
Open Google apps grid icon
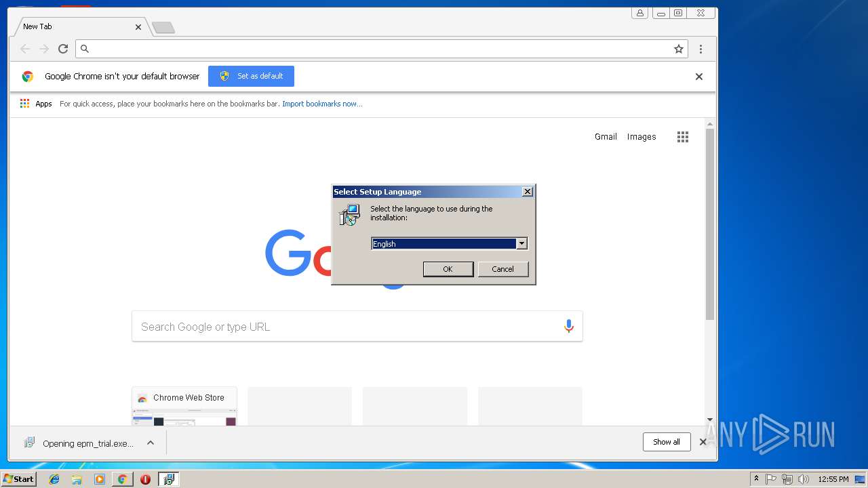tap(683, 137)
